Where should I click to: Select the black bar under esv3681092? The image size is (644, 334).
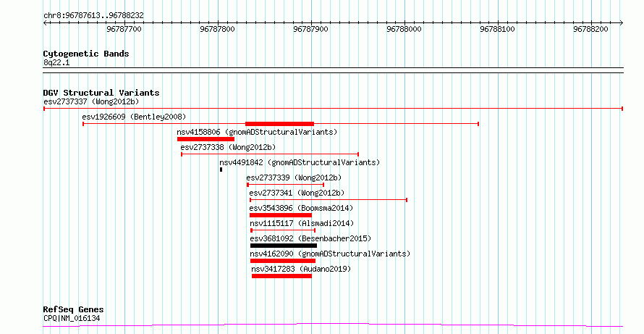point(284,246)
